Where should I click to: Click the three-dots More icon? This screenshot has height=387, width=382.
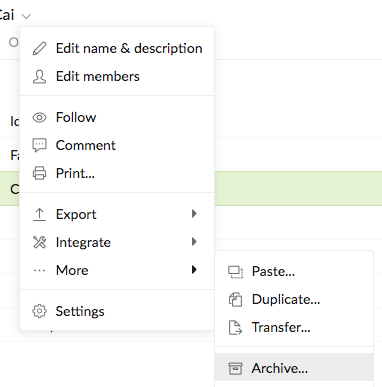coord(39,271)
